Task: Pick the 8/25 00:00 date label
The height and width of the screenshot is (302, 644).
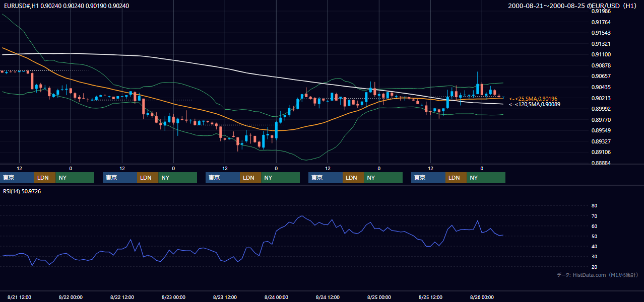Action: (379, 297)
